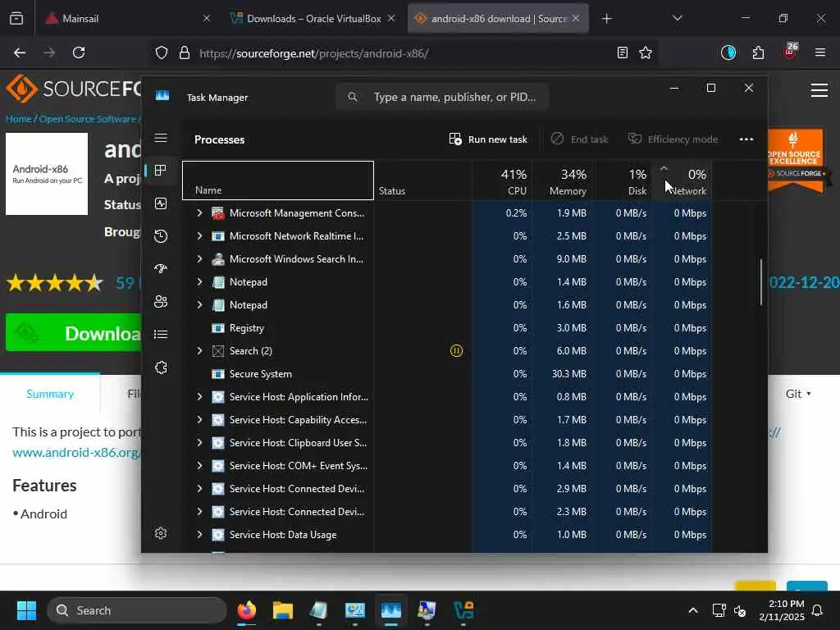Click the Task Manager search box
The width and height of the screenshot is (840, 630).
click(x=442, y=97)
